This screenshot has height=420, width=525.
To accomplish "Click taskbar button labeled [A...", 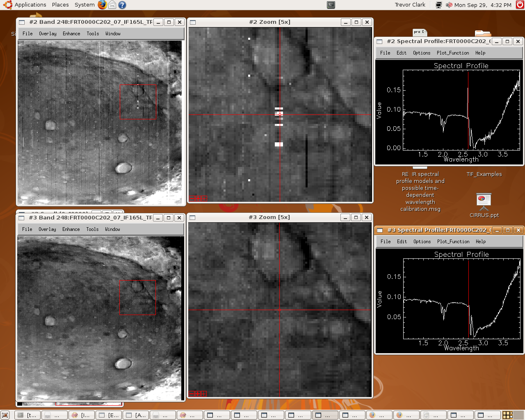I will pos(136,415).
